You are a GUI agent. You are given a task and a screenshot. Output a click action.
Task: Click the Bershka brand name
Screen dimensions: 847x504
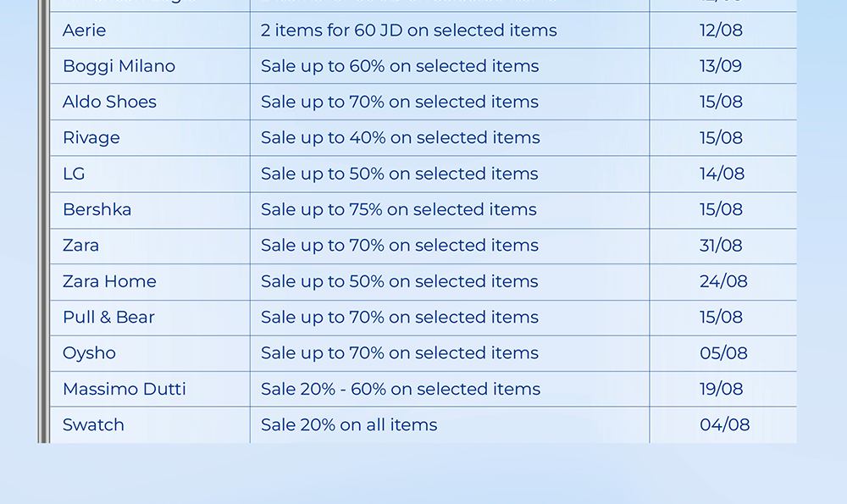97,209
